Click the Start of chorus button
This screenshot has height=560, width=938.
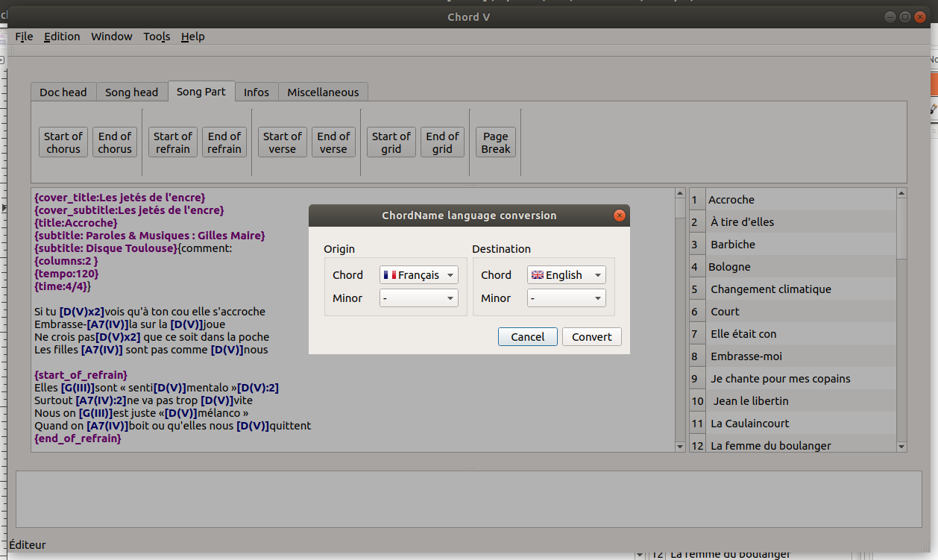tap(63, 142)
